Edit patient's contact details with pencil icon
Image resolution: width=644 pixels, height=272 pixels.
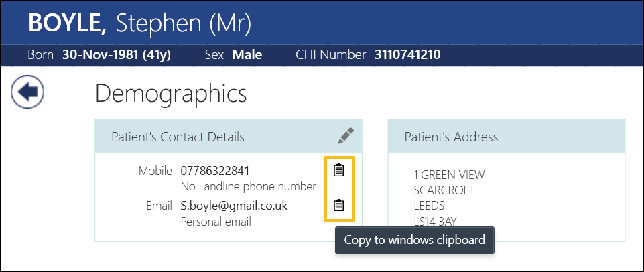[345, 137]
